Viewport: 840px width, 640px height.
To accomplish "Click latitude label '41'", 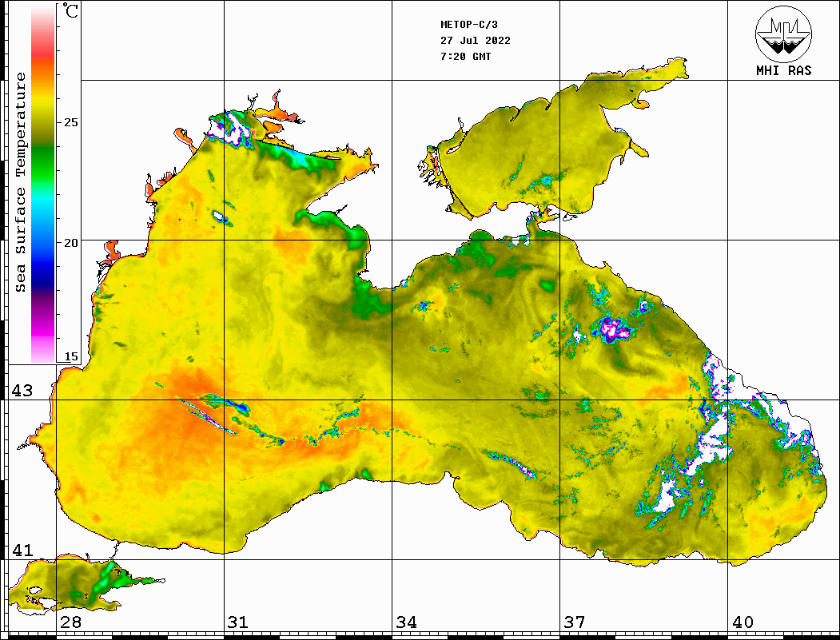I will click(x=22, y=550).
